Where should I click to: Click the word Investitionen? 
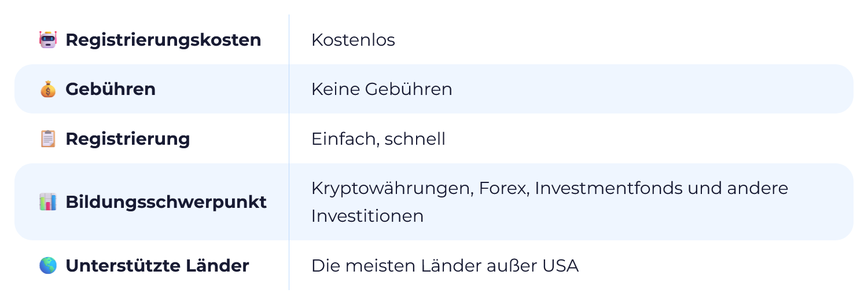point(367,216)
